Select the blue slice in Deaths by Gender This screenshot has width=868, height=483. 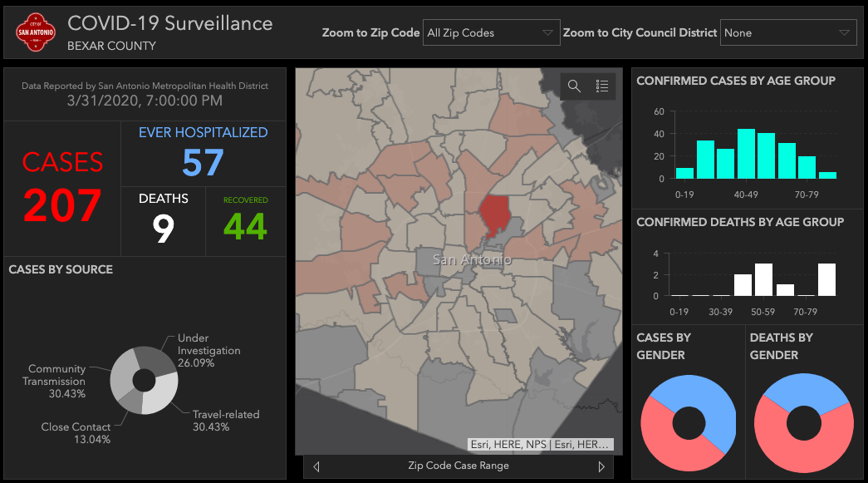pos(806,387)
